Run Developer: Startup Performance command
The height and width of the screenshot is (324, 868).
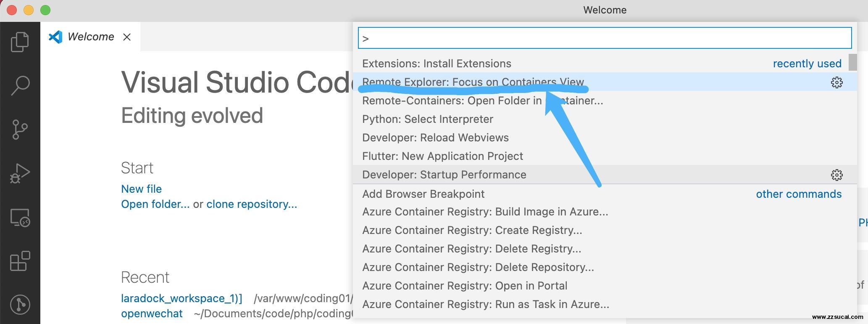pos(605,175)
